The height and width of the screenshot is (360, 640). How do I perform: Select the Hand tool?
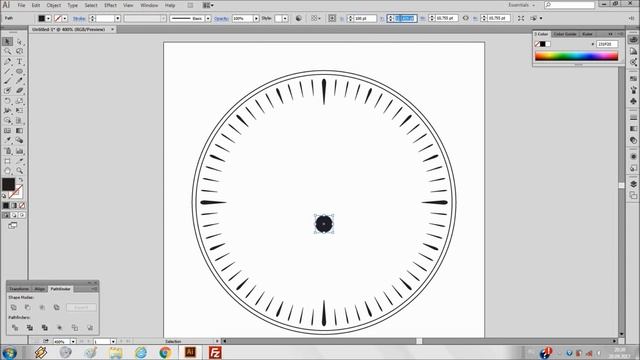coord(7,171)
